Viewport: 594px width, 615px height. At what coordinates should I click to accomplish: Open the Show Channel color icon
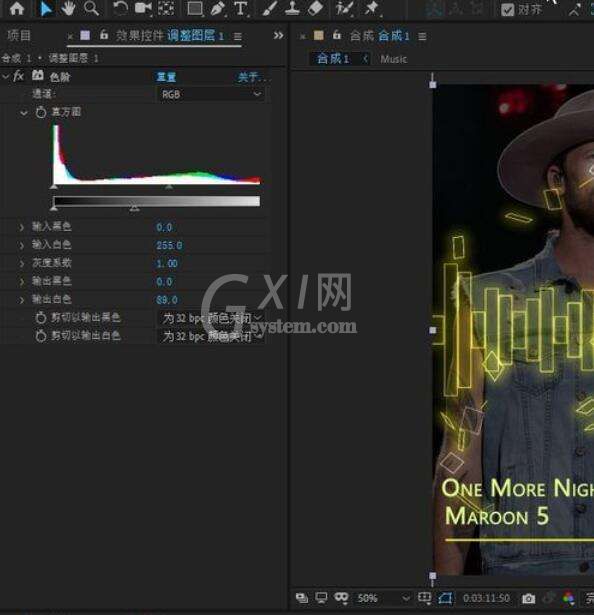click(568, 598)
